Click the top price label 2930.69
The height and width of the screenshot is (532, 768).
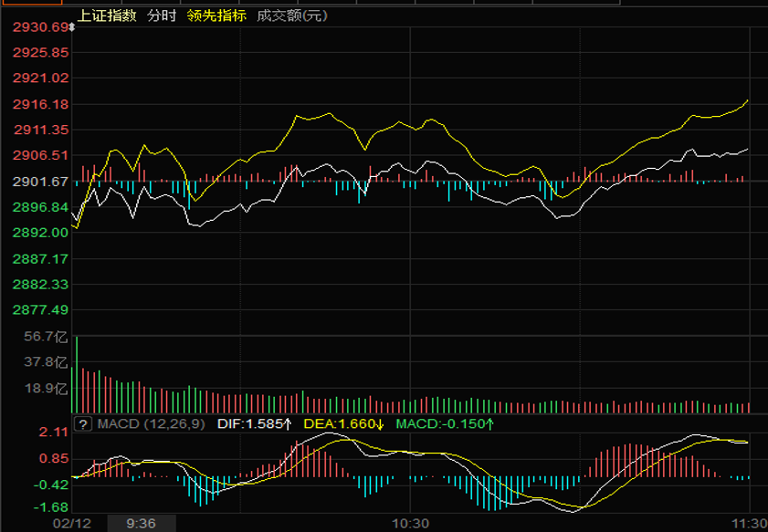[x=40, y=27]
